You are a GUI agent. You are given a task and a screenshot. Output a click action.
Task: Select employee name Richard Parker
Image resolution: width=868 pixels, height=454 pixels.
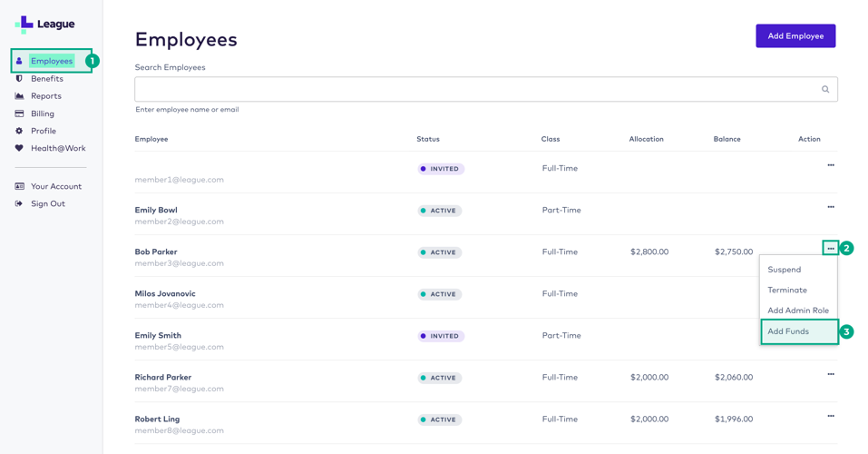tap(162, 378)
